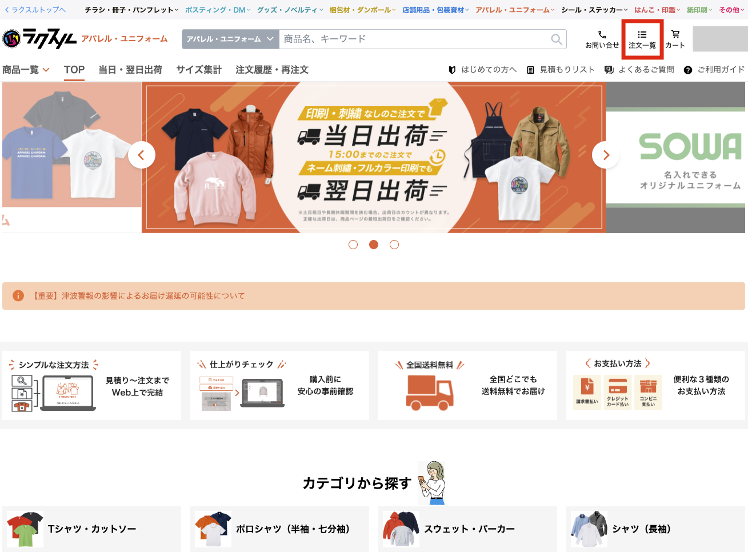Click the search magnifier icon
The image size is (748, 560).
pos(556,39)
